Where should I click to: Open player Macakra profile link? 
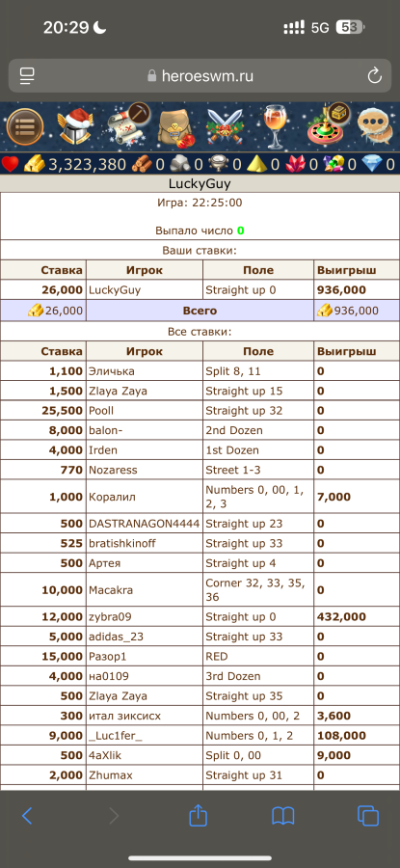[x=111, y=590]
